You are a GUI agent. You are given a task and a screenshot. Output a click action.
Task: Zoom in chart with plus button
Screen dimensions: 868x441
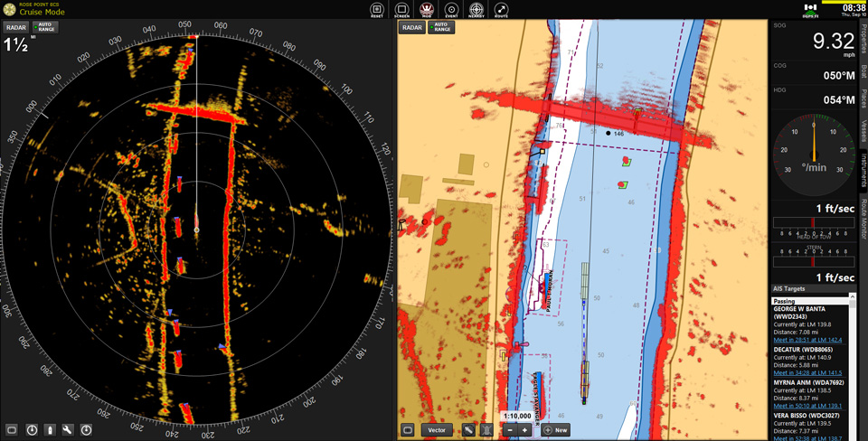click(524, 430)
